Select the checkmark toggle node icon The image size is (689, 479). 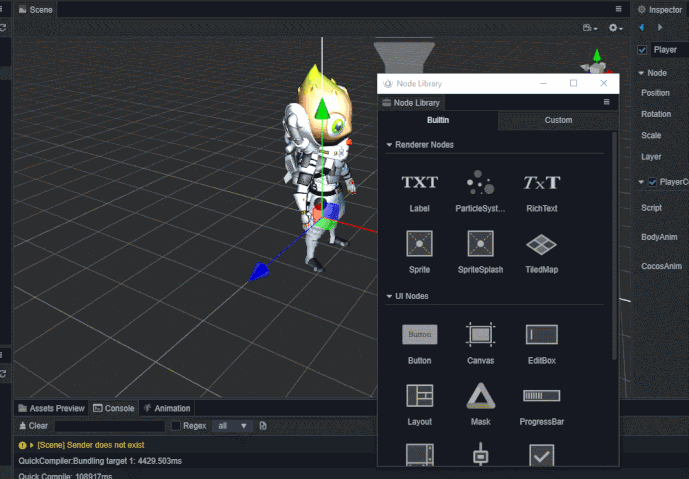pyautogui.click(x=541, y=455)
